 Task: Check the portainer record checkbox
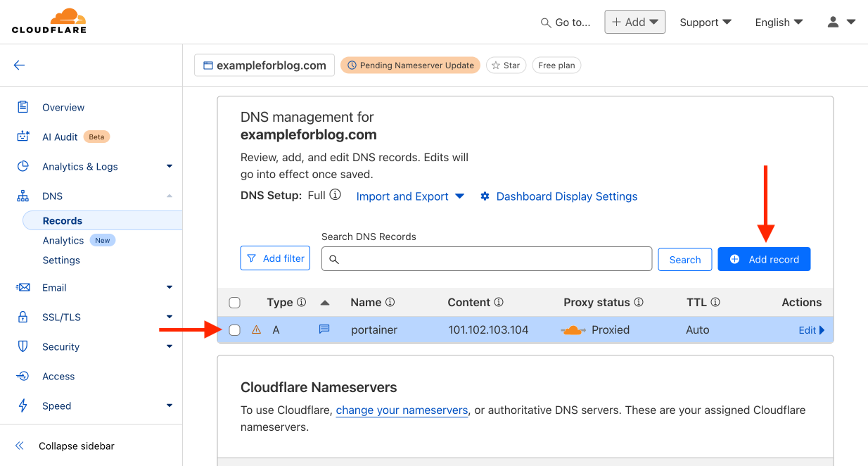coord(235,329)
